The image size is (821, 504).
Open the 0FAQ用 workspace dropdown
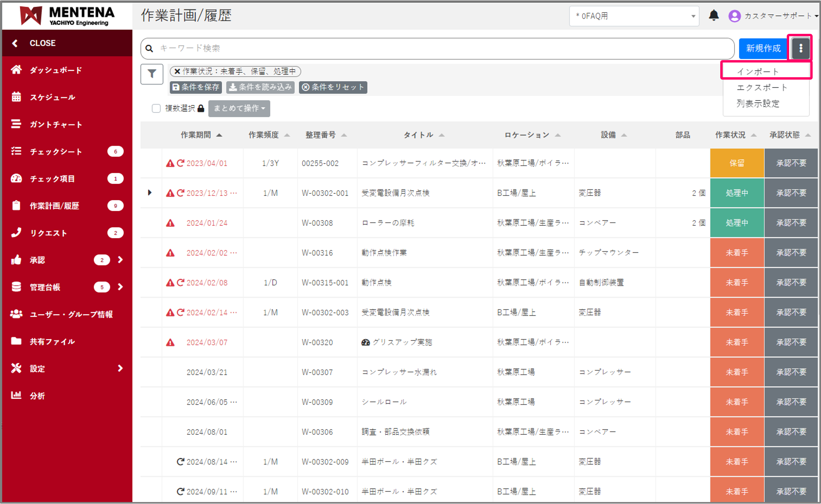pos(634,16)
